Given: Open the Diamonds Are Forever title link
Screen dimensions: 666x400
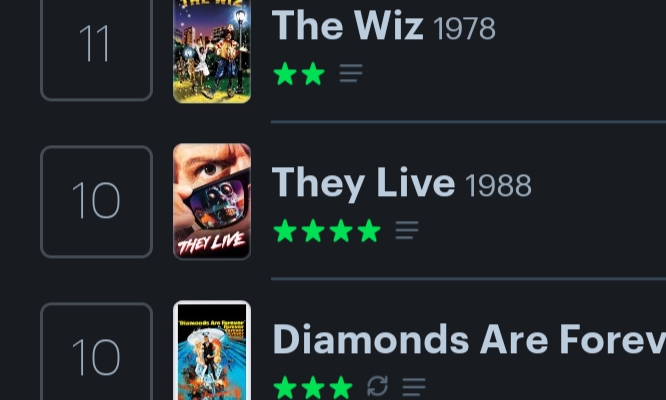Looking at the screenshot, I should coord(469,339).
